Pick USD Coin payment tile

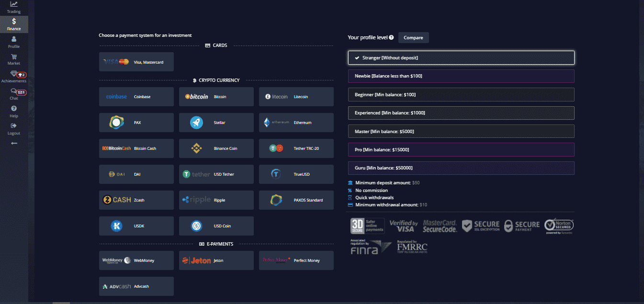tap(216, 226)
